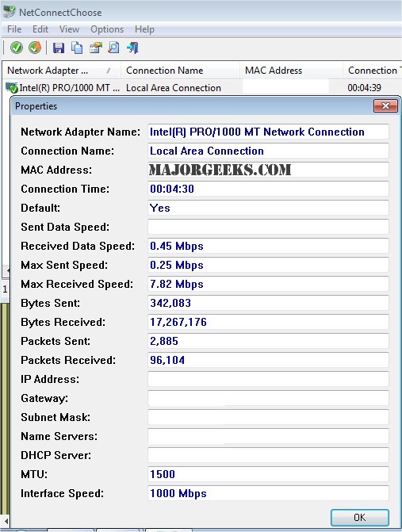Select the Intel PRO/1000 adapter row icon
Screen dimensions: 402x532
pos(12,88)
